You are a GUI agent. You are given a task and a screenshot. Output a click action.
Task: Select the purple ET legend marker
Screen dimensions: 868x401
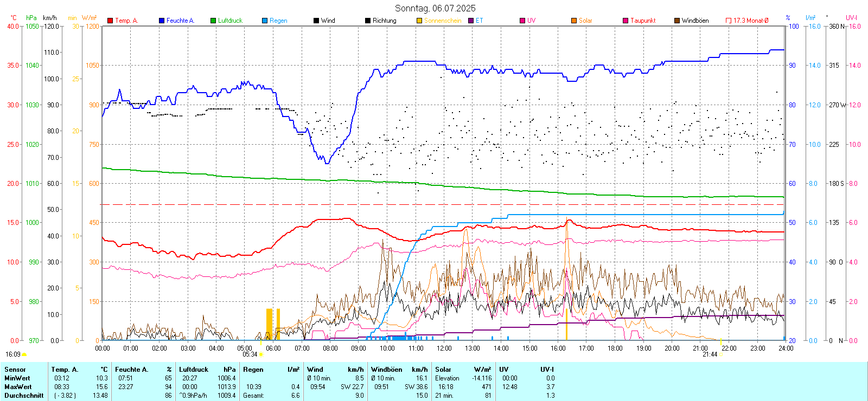471,21
